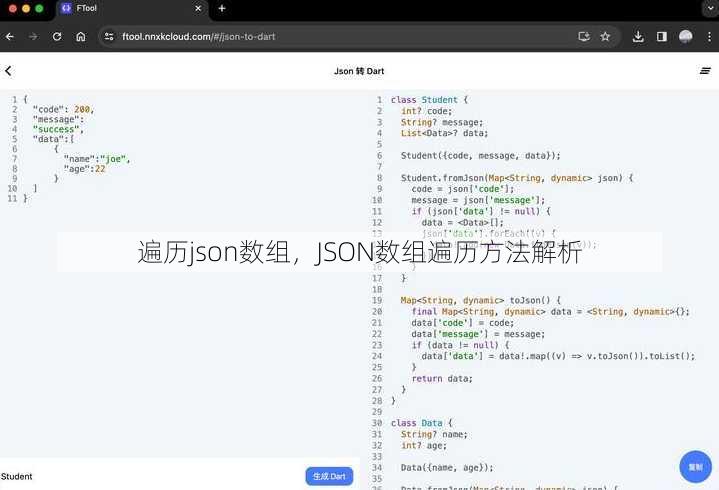Select the FTool browser tab

click(x=132, y=8)
